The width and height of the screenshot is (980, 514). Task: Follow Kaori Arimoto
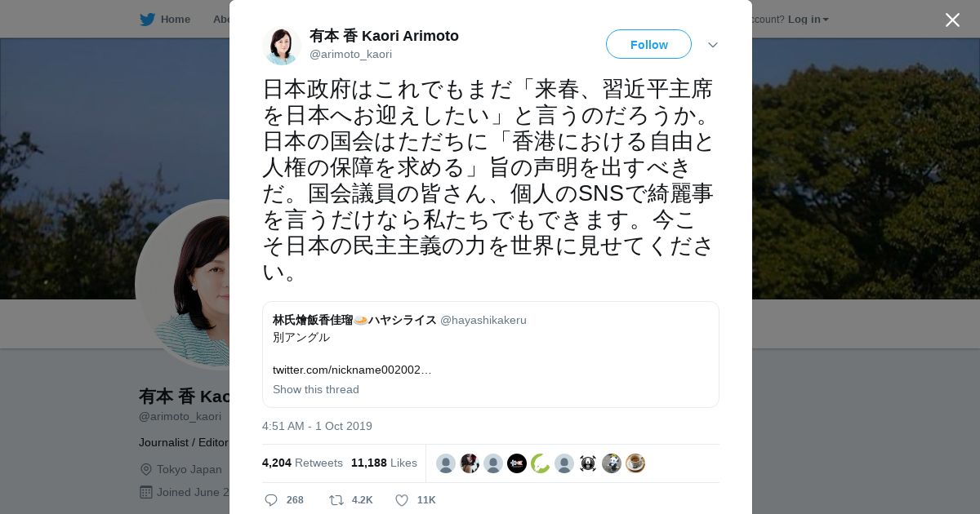(648, 44)
